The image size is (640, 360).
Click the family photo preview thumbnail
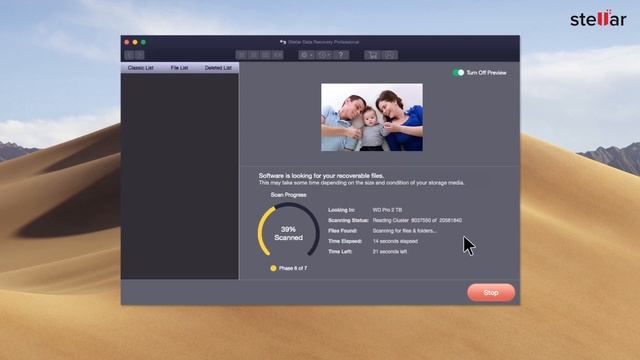(x=372, y=118)
